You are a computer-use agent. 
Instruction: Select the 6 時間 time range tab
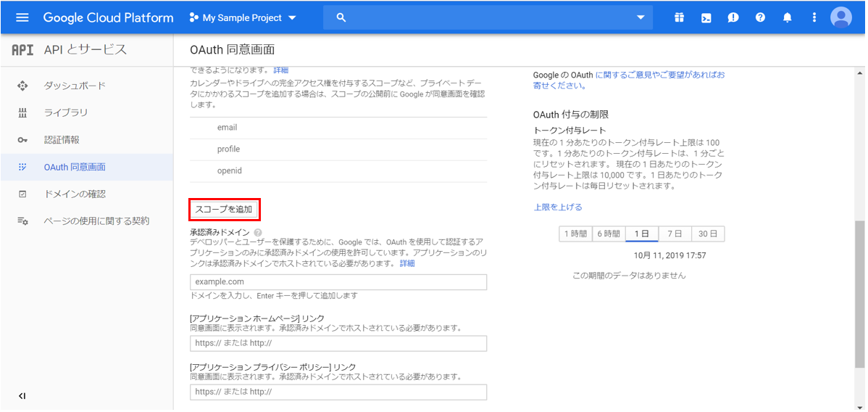tap(609, 234)
